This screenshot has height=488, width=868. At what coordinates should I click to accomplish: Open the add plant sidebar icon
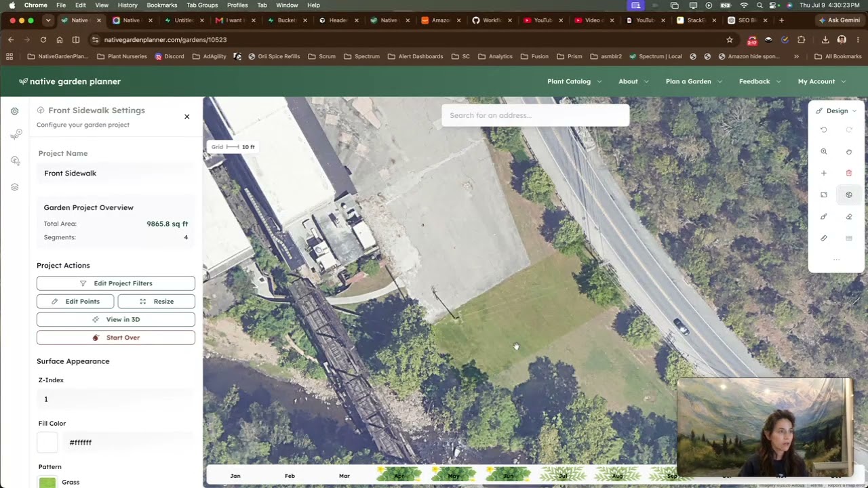pyautogui.click(x=15, y=135)
